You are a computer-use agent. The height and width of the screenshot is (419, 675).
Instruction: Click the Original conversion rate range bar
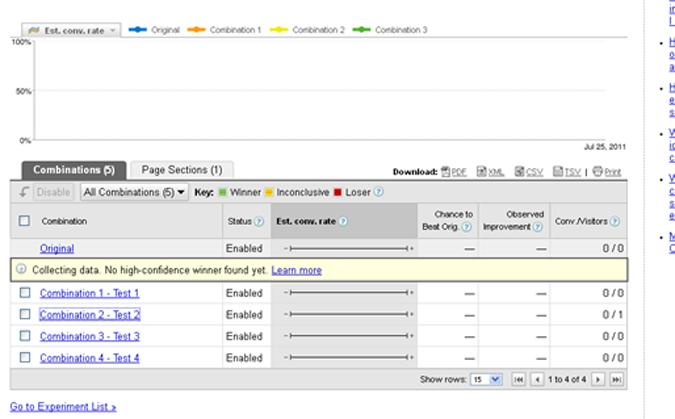(347, 248)
